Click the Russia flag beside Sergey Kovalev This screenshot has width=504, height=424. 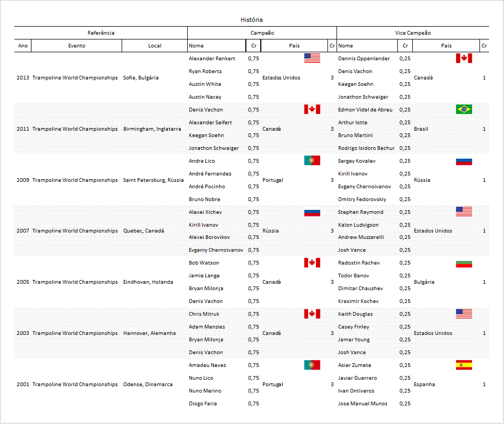[464, 162]
